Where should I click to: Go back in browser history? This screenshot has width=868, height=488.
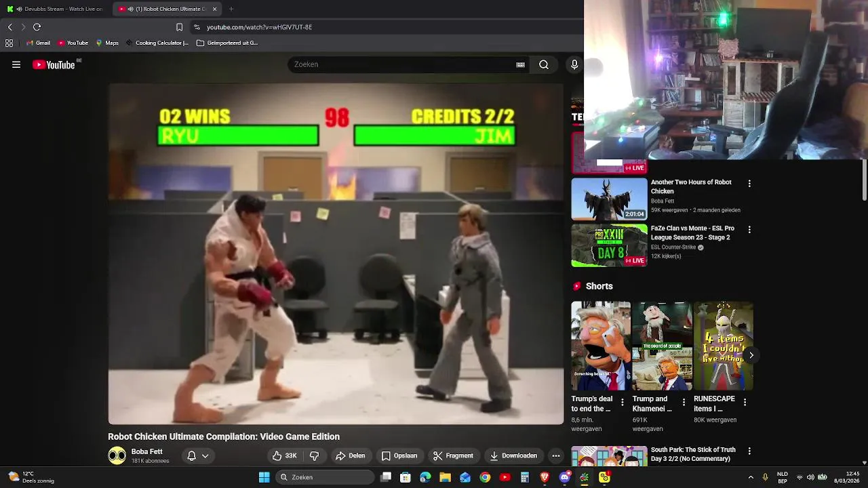point(9,27)
